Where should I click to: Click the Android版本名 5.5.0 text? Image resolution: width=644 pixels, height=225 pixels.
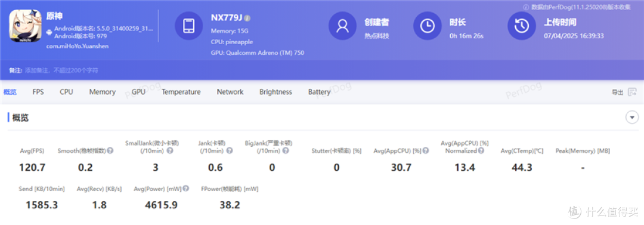click(104, 29)
